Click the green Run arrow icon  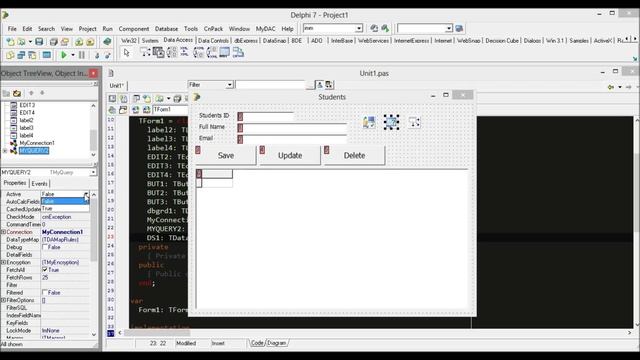pos(64,55)
